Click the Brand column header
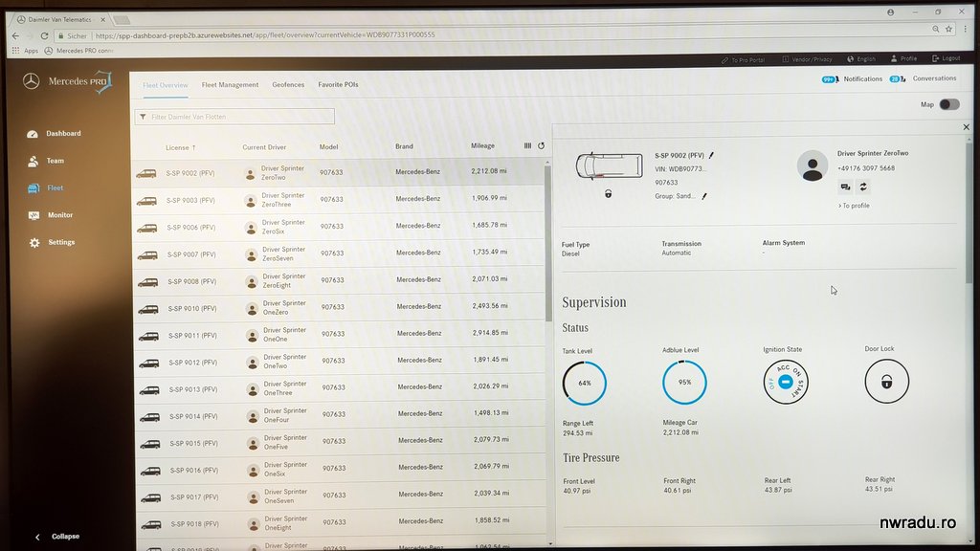The height and width of the screenshot is (551, 980). pyautogui.click(x=404, y=146)
